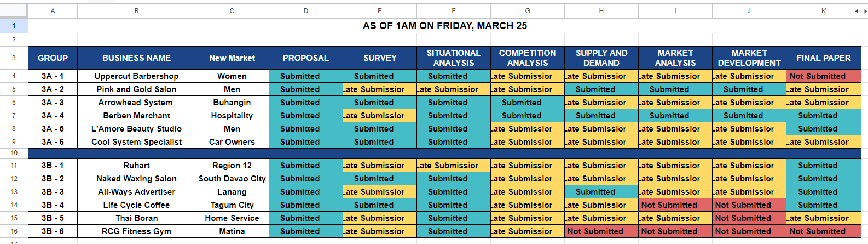Select Final Paper status for Uppercut Barbershop
The image size is (868, 244).
[x=823, y=76]
